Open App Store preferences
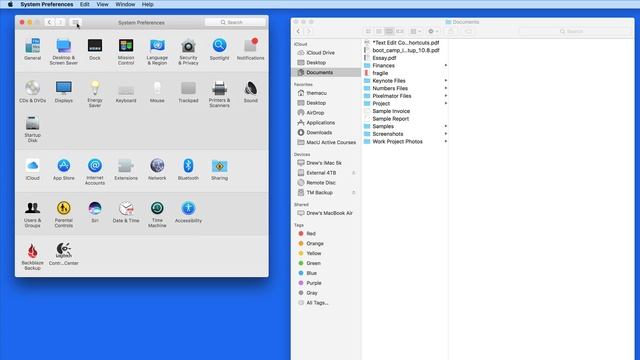This screenshot has width=640, height=360. pyautogui.click(x=64, y=169)
